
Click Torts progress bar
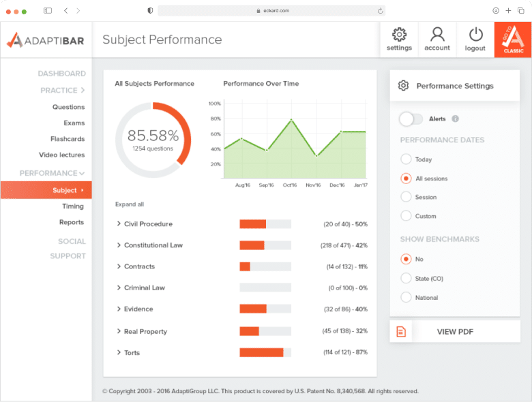[x=265, y=352]
